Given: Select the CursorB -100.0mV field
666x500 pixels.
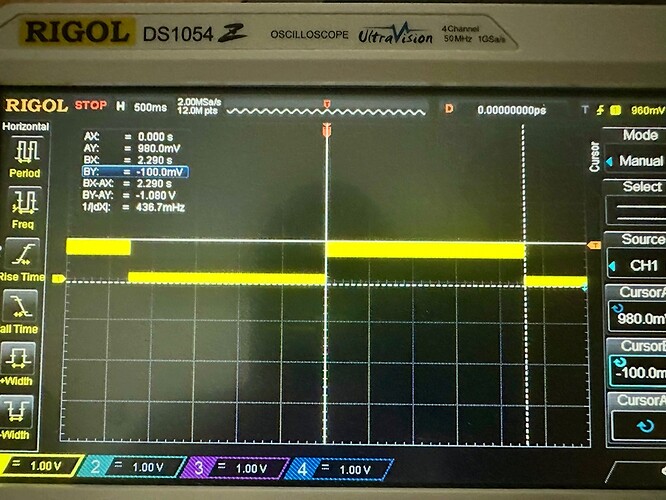Looking at the screenshot, I should point(636,362).
